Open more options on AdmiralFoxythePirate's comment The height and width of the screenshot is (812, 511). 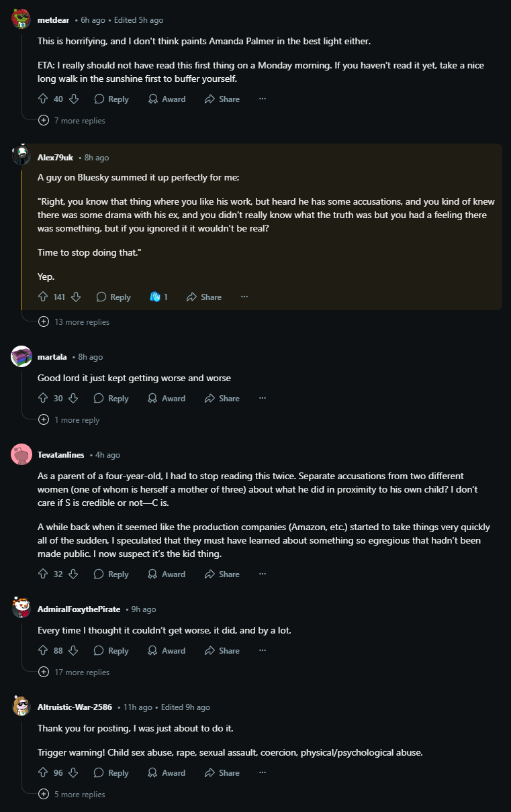point(263,650)
